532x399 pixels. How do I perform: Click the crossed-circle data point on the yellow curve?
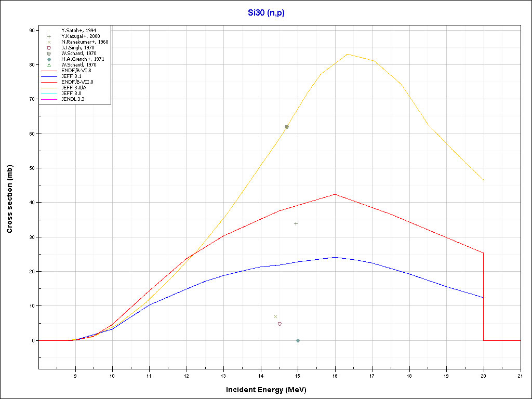[x=287, y=127]
